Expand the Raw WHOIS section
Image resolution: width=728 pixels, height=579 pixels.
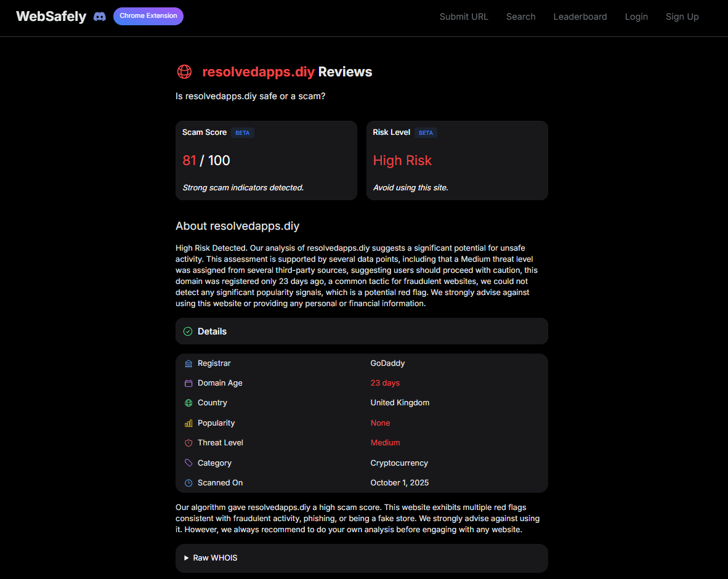215,558
